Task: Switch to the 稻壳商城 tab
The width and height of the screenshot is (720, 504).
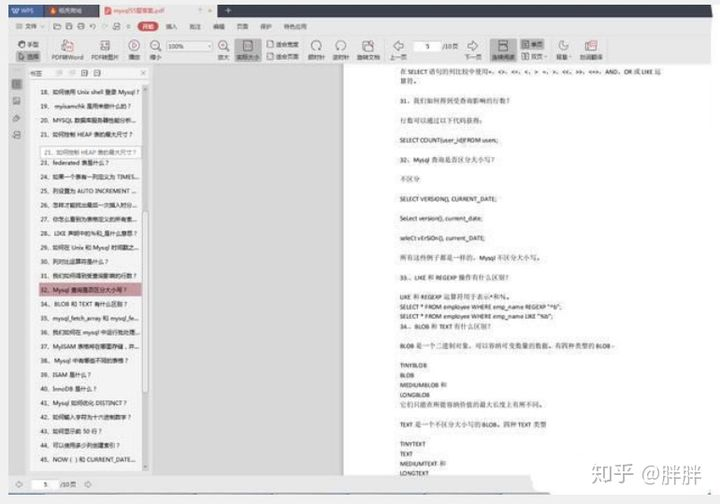Action: click(72, 10)
